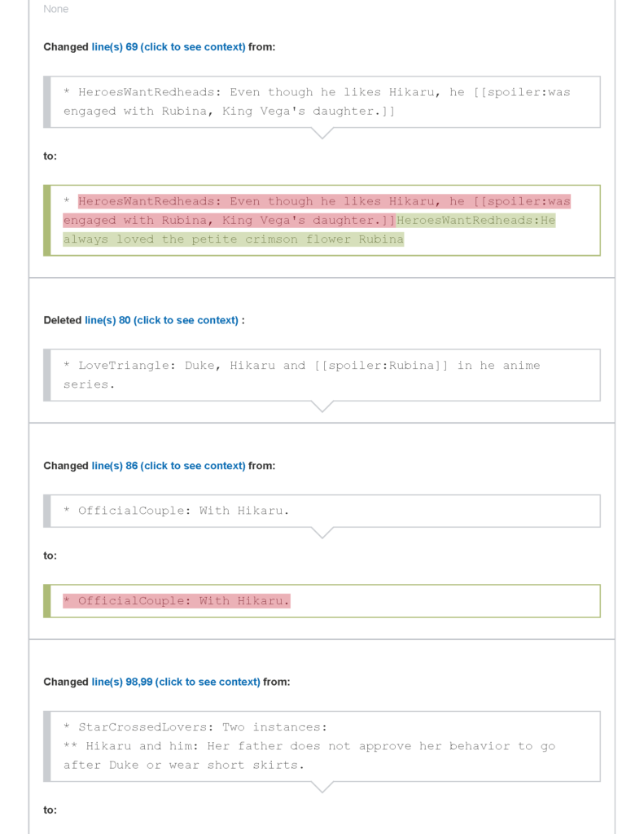Open context for changed line(s) 69
This screenshot has width=644, height=834.
[x=168, y=47]
